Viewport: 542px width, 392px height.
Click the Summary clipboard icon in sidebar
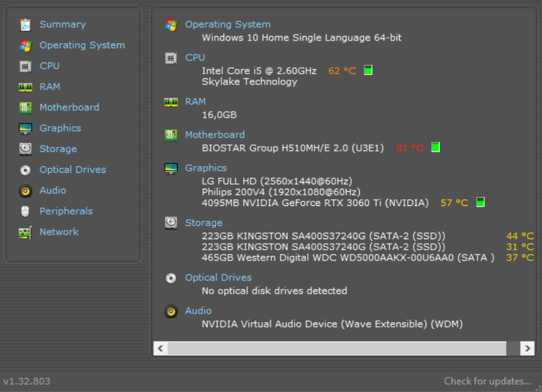(x=25, y=25)
